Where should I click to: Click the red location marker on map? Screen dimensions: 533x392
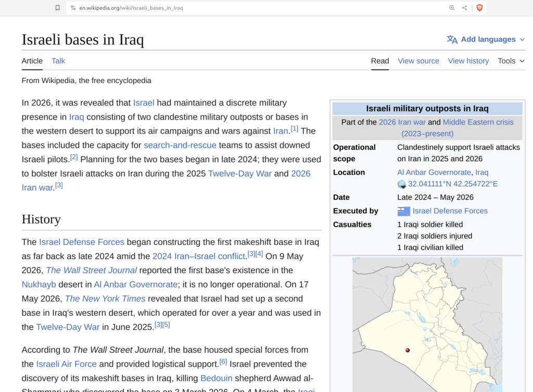click(408, 350)
